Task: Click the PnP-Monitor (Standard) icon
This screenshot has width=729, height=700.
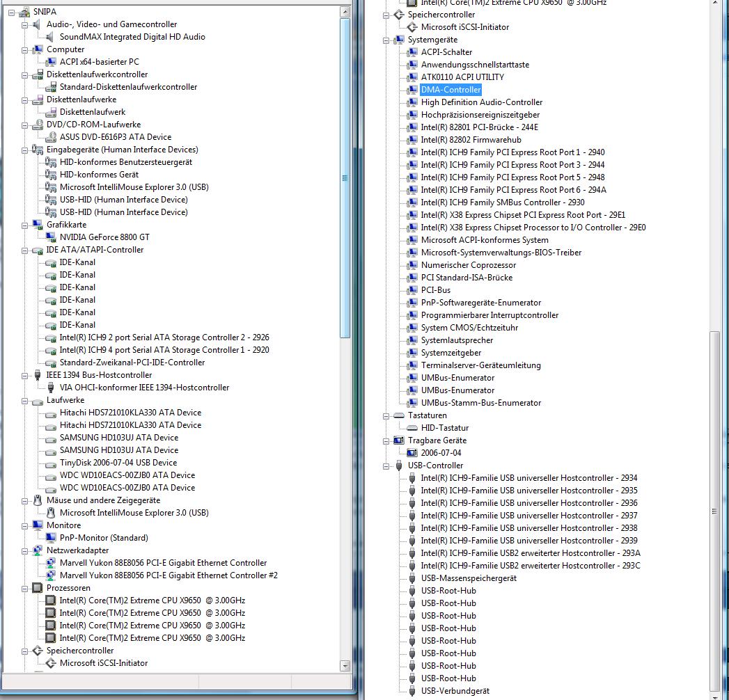Action: pyautogui.click(x=51, y=538)
